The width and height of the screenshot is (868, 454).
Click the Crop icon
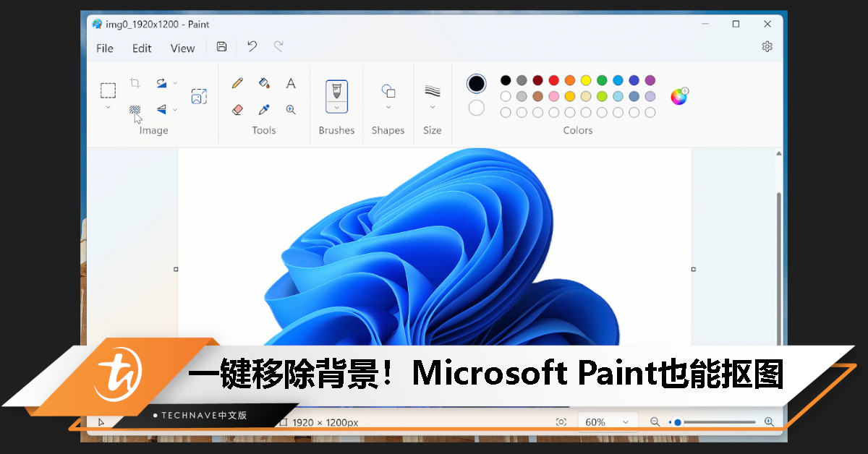coord(135,83)
